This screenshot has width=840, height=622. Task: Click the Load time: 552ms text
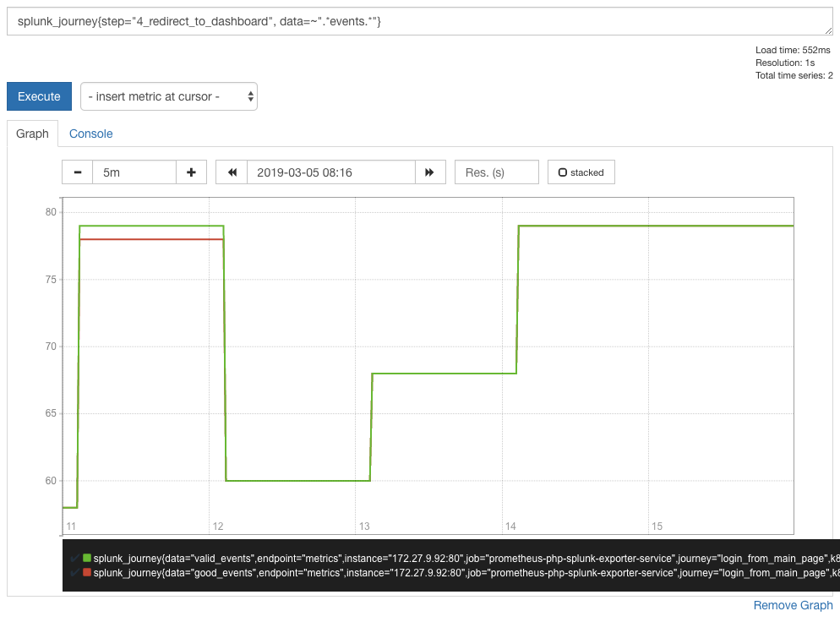tap(793, 50)
